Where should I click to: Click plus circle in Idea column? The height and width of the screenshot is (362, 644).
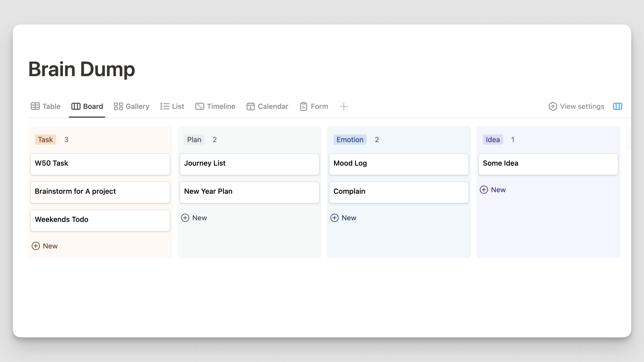[484, 190]
